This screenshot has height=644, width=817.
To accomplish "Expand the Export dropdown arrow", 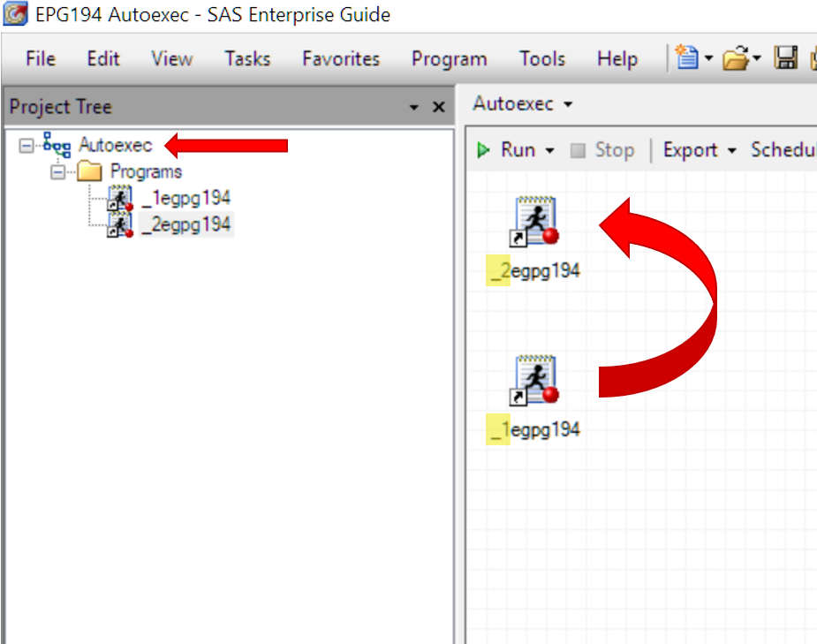I will click(x=732, y=150).
